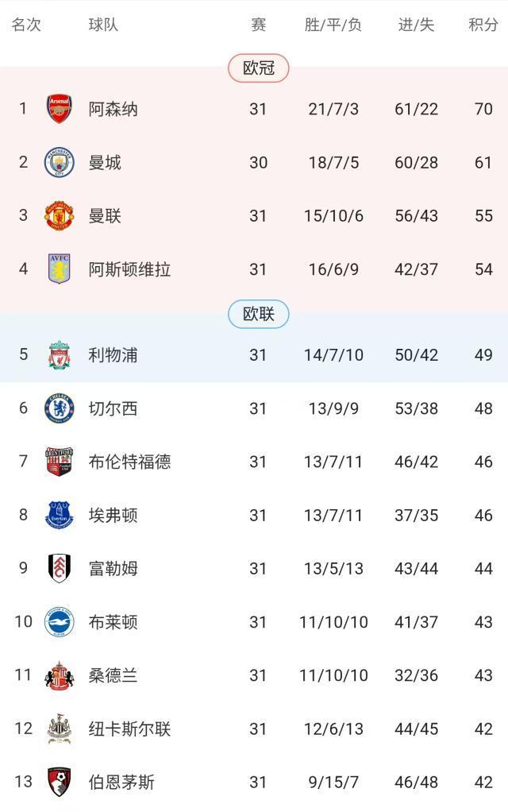
Task: Click the Chelsea crest icon
Action: (x=60, y=408)
